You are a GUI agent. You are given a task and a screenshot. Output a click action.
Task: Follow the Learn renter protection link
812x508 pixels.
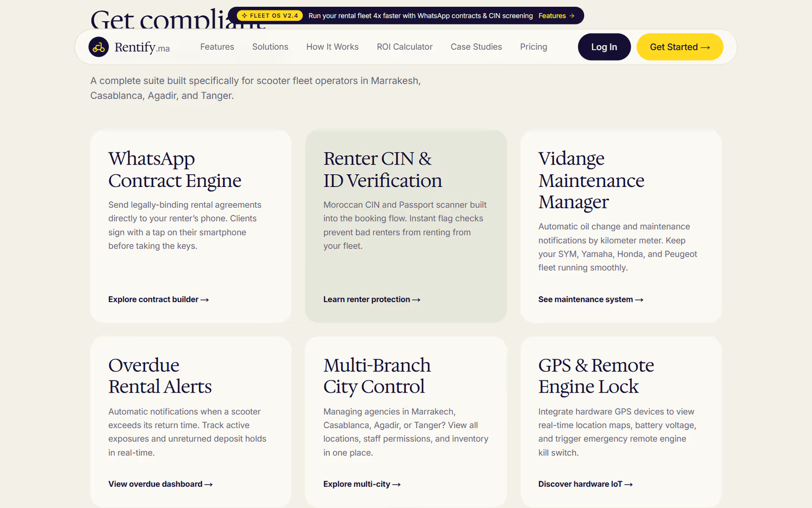372,300
